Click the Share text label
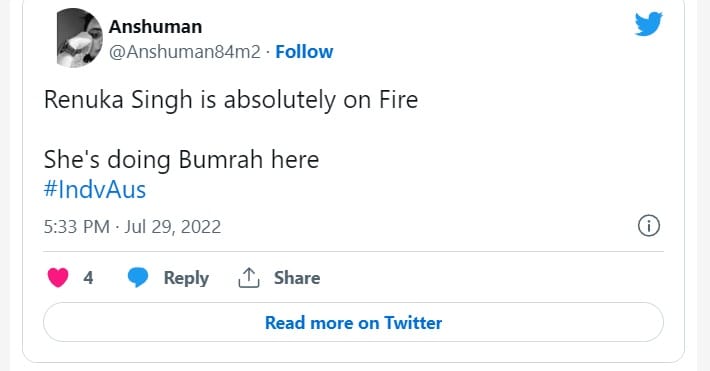710x371 pixels. (297, 278)
